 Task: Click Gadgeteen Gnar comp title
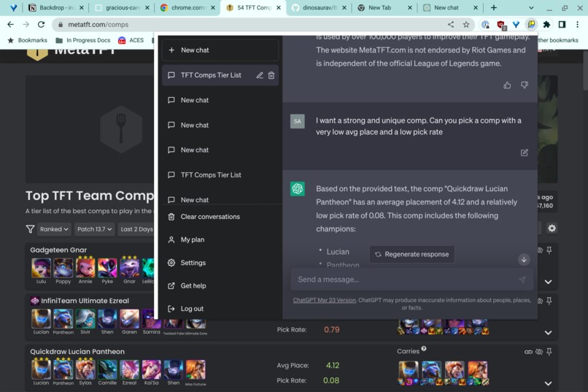pos(58,250)
